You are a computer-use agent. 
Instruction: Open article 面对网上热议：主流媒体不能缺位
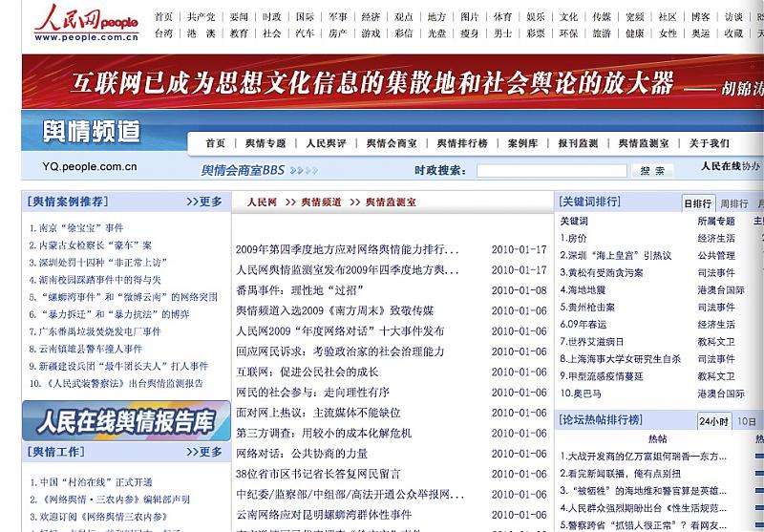318,413
